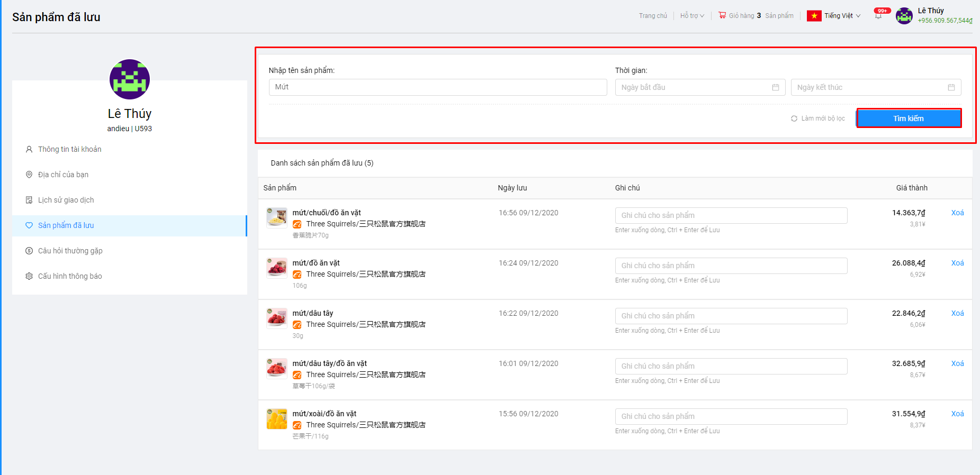This screenshot has width=980, height=475.
Task: Click Three Squirrels shop icon of first product
Action: pyautogui.click(x=298, y=224)
